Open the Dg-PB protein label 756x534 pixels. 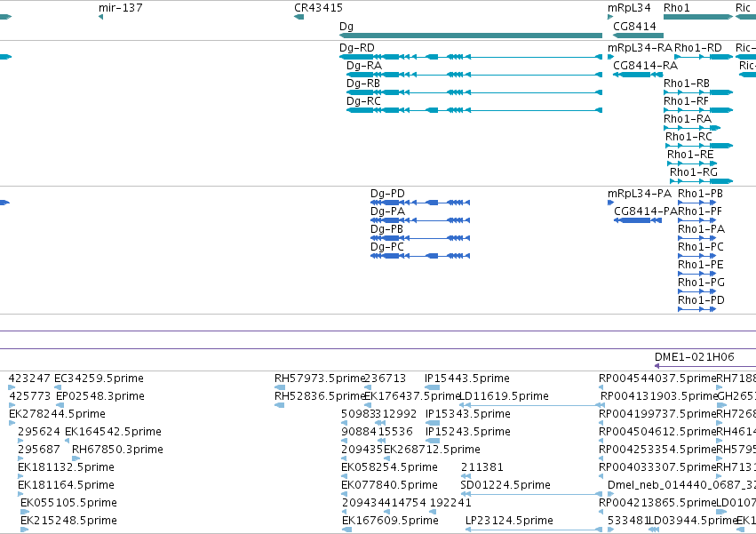pyautogui.click(x=386, y=229)
